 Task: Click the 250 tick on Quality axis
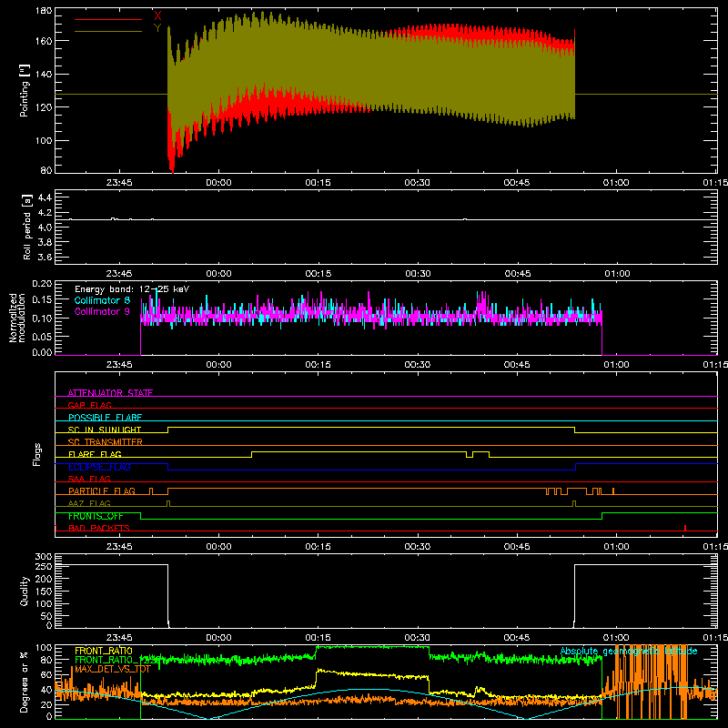[44, 566]
